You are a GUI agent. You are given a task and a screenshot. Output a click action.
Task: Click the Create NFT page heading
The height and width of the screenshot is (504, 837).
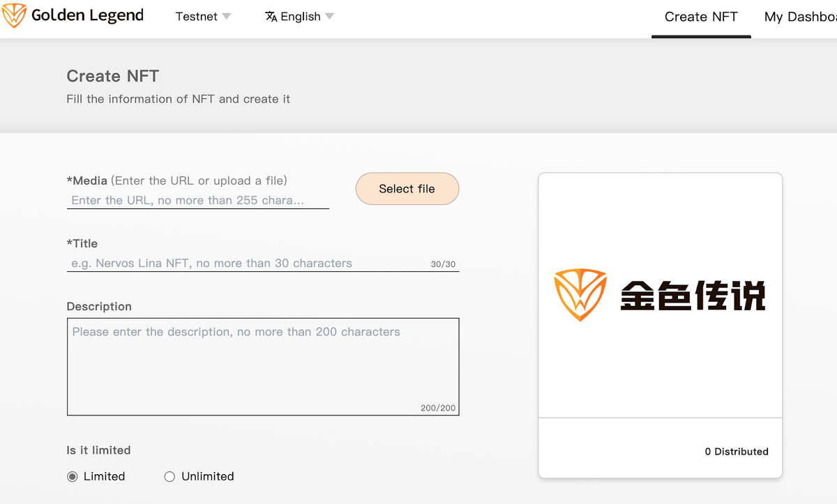pyautogui.click(x=113, y=76)
